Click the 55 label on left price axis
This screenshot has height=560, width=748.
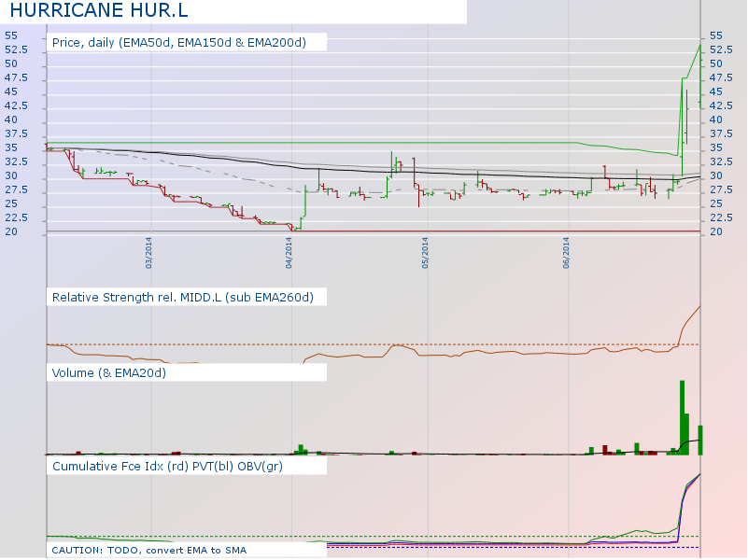[x=10, y=35]
